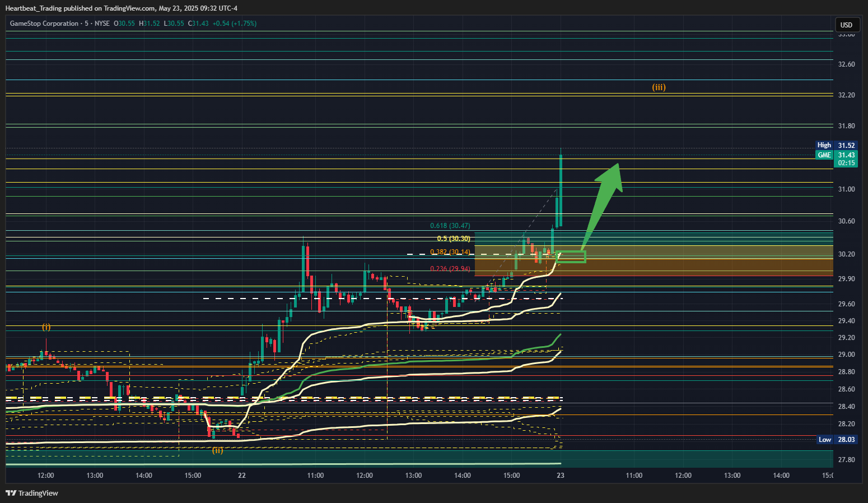Click the GameStop Corporation symbol title
The height and width of the screenshot is (503, 868).
click(x=44, y=24)
